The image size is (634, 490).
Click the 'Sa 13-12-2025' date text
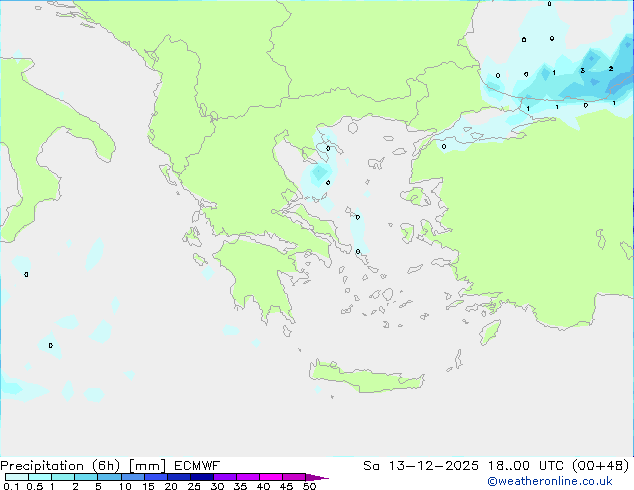(421, 466)
